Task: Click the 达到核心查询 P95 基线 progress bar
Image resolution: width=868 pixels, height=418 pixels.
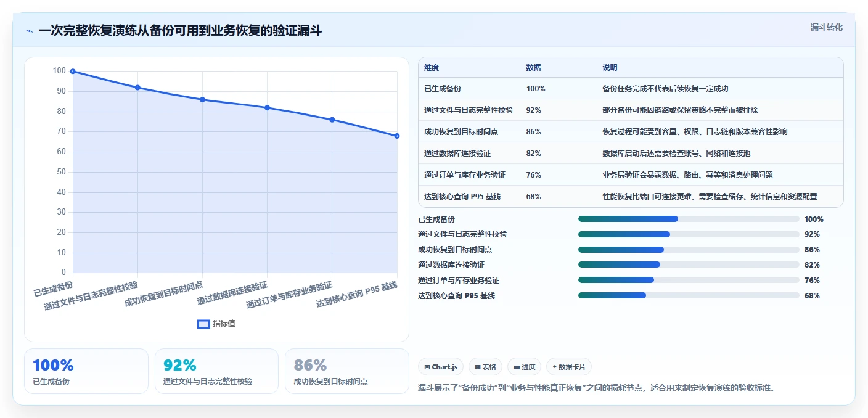Action: pos(689,295)
